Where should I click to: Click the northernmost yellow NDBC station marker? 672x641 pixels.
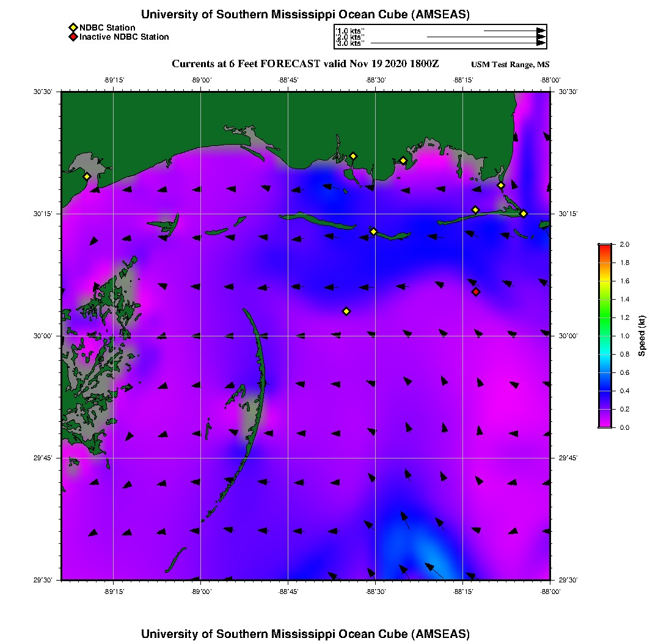pos(353,156)
